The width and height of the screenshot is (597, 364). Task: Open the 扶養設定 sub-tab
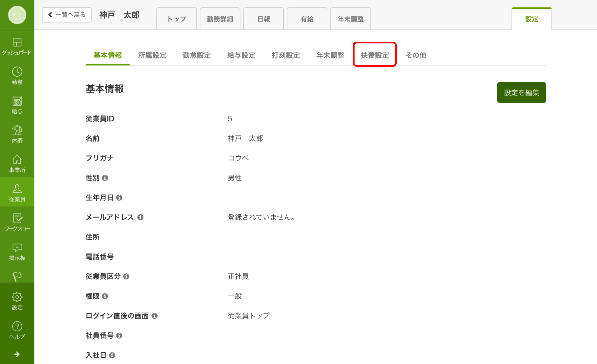point(375,55)
